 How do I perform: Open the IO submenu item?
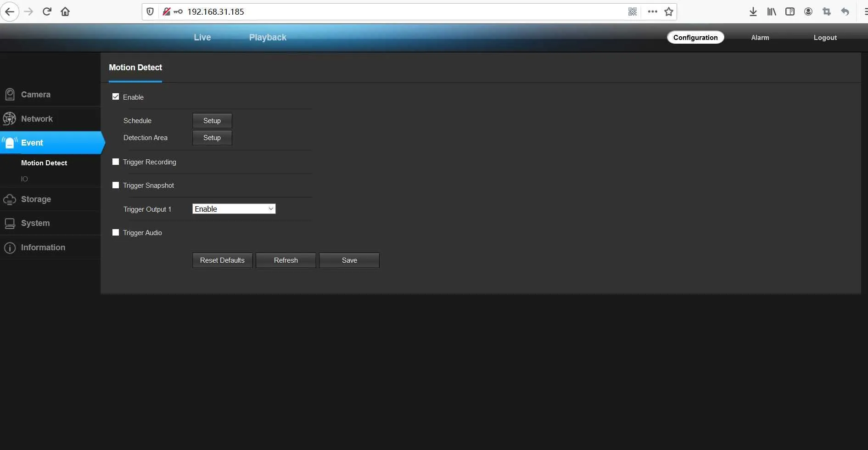coord(24,179)
